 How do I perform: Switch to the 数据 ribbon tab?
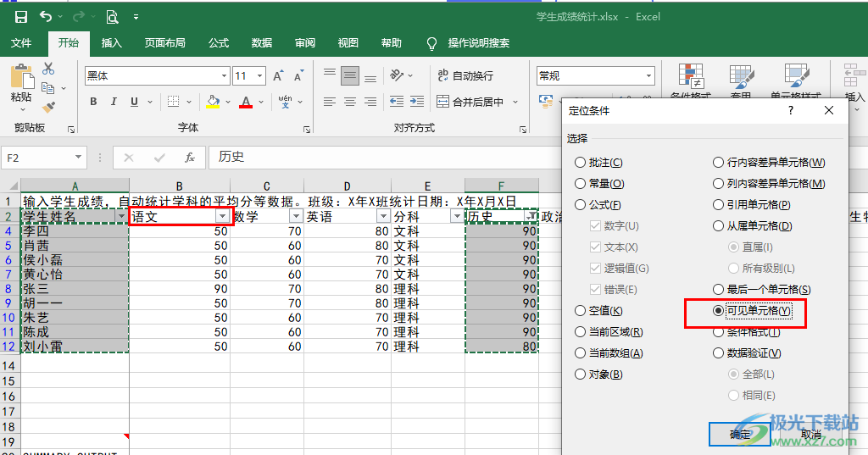click(x=262, y=42)
